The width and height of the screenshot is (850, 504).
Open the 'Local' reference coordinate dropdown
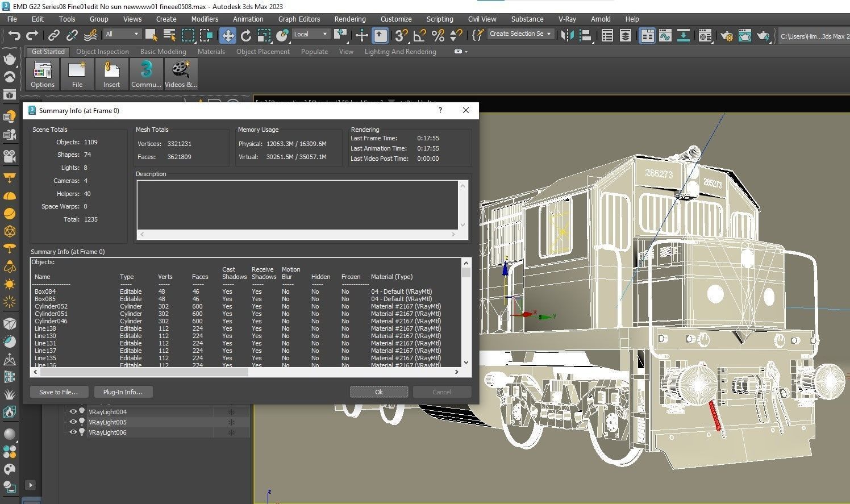click(x=311, y=34)
